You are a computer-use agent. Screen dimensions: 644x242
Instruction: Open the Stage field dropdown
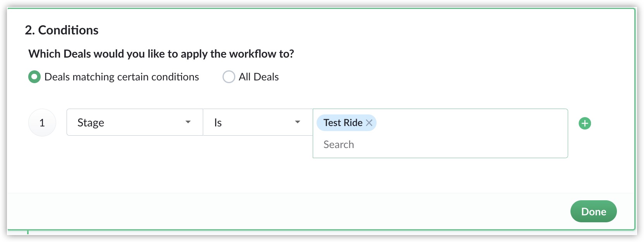coord(135,122)
